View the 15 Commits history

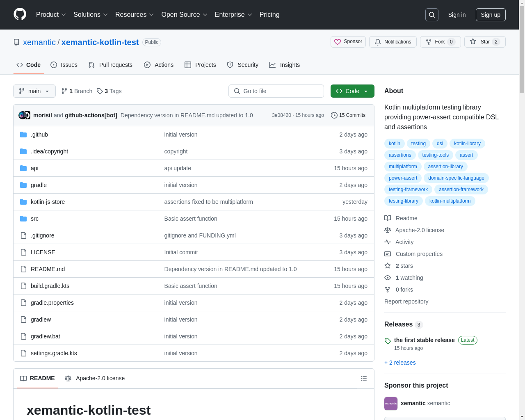click(348, 115)
